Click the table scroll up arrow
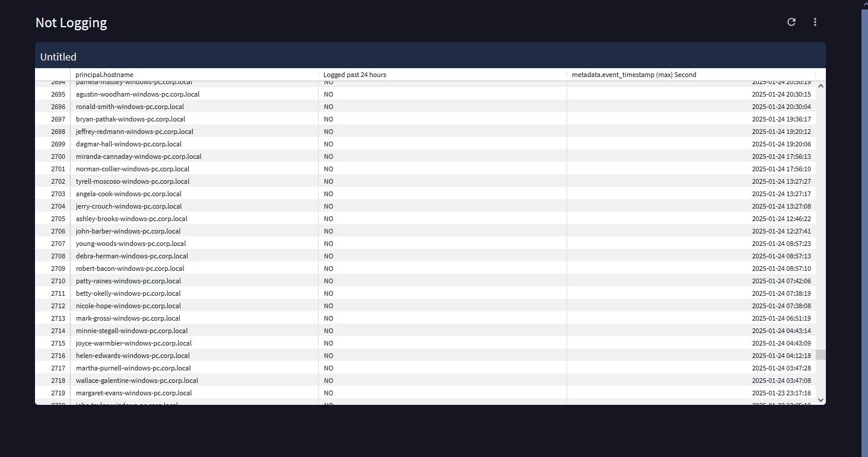 pyautogui.click(x=821, y=86)
